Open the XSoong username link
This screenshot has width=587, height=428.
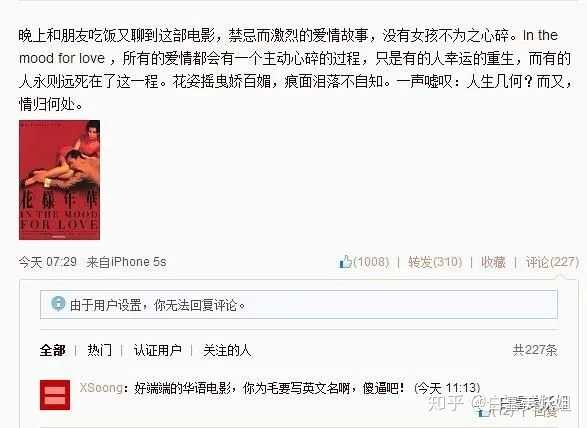click(101, 388)
